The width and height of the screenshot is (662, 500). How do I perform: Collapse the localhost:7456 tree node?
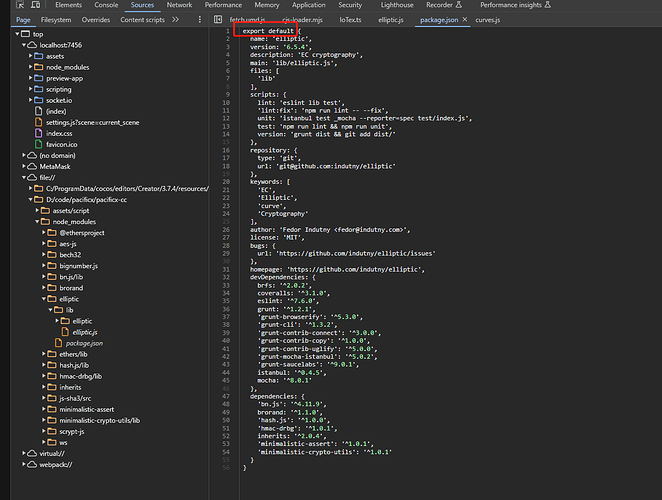[22, 45]
